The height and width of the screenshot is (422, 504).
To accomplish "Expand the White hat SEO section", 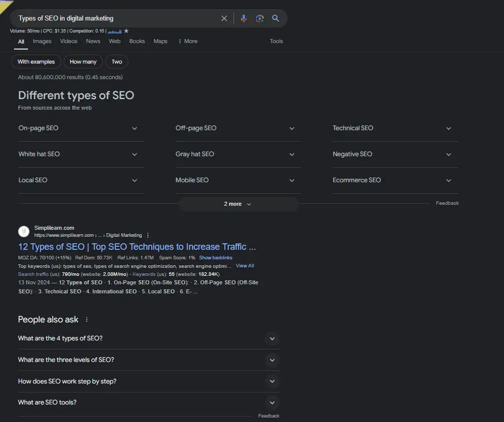I will pyautogui.click(x=81, y=154).
